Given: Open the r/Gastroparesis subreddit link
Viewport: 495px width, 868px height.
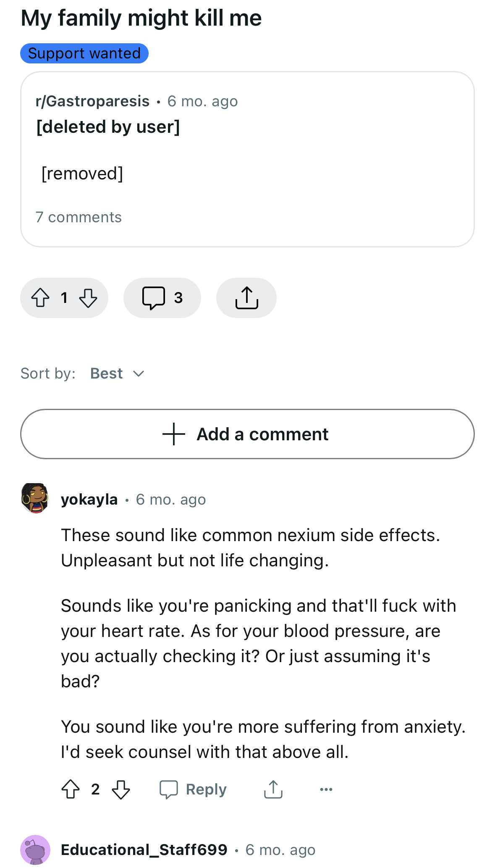Looking at the screenshot, I should pos(92,101).
